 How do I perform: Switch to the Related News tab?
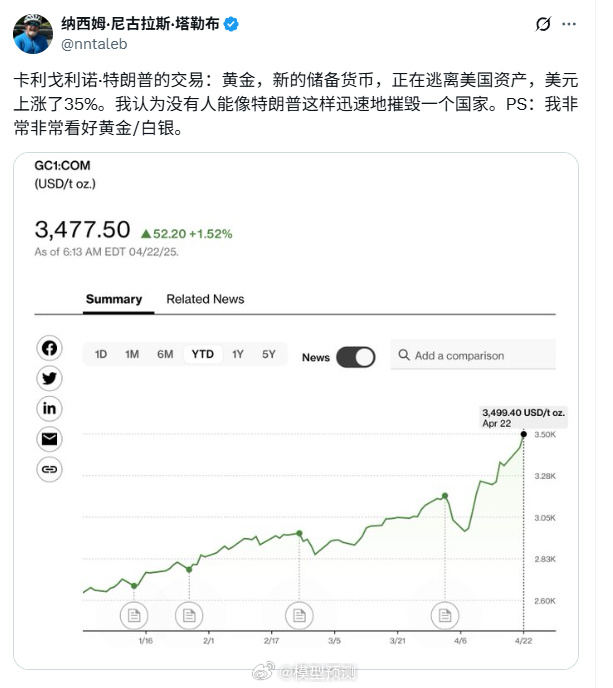point(205,299)
